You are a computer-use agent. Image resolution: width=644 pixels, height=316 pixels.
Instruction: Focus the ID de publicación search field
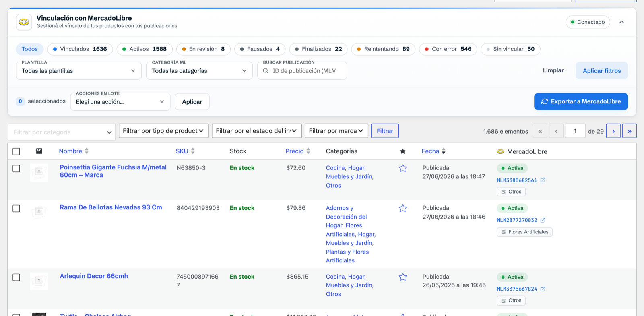[302, 71]
